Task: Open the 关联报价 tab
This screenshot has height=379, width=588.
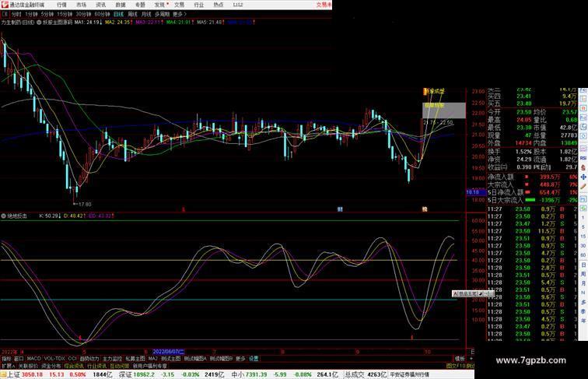Action: (x=28, y=366)
